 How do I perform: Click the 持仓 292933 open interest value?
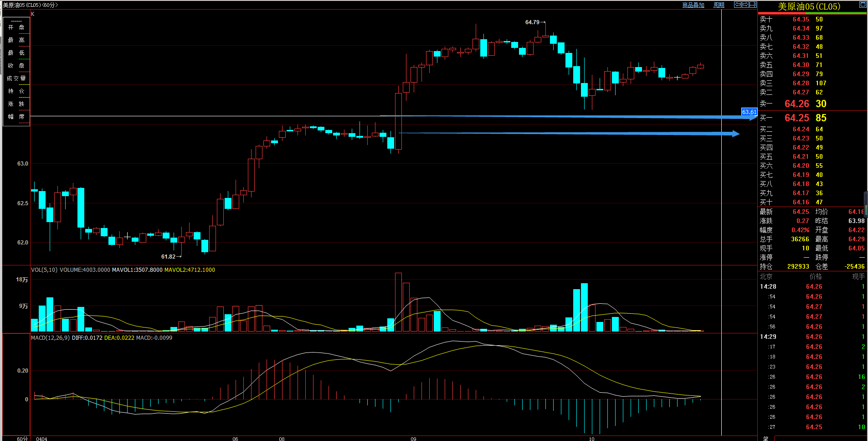(798, 266)
